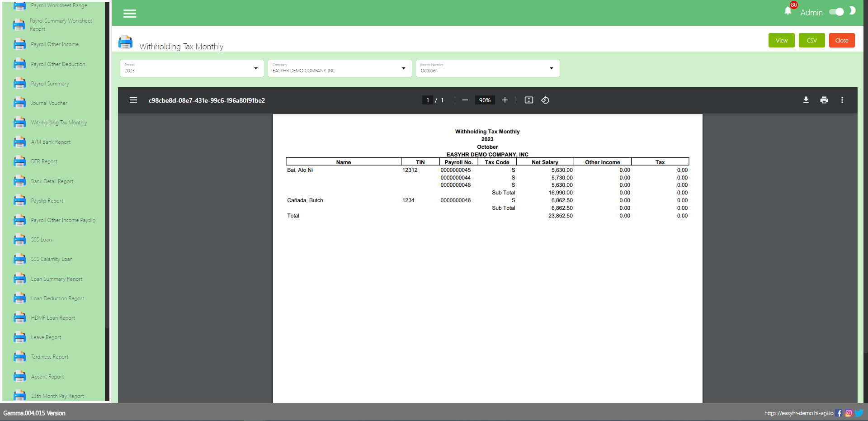
Task: Click printer icon beside HDMF Loan Report
Action: [19, 318]
